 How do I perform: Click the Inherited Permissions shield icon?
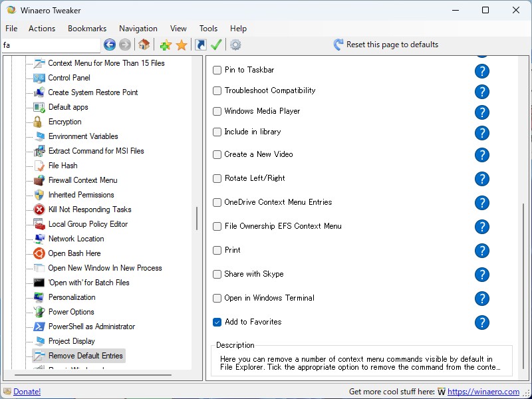click(x=39, y=195)
